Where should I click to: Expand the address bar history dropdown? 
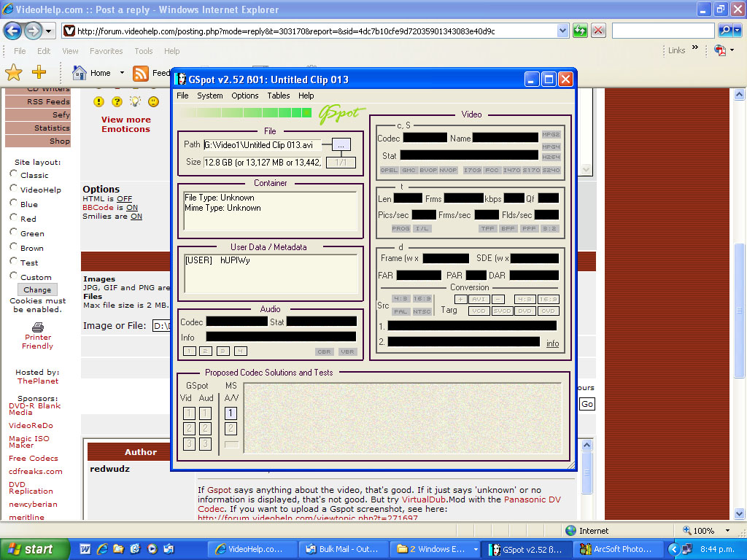click(562, 31)
